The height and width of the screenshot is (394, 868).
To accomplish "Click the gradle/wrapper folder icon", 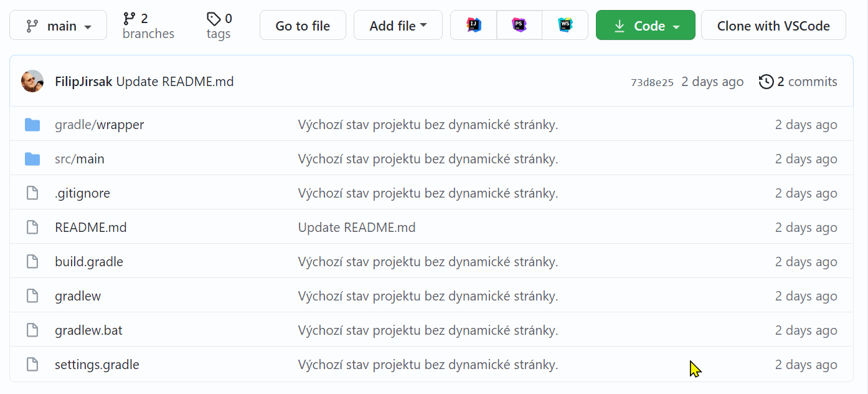I will tap(32, 125).
